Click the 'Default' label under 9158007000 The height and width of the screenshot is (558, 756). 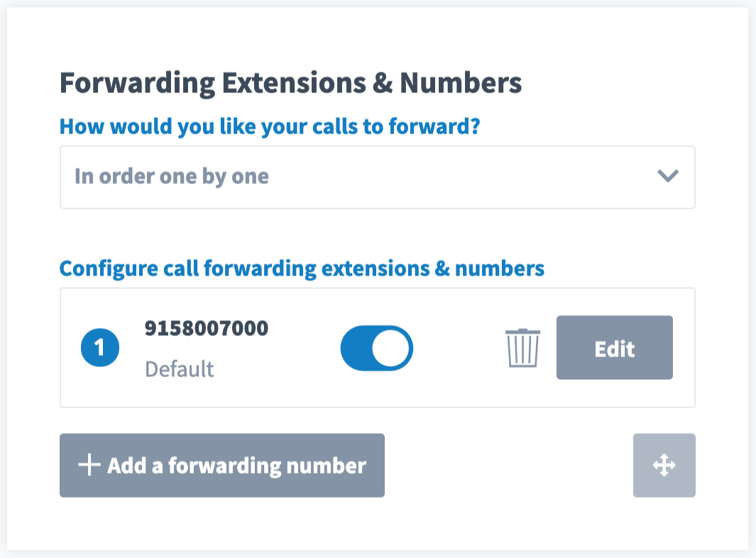coord(180,368)
